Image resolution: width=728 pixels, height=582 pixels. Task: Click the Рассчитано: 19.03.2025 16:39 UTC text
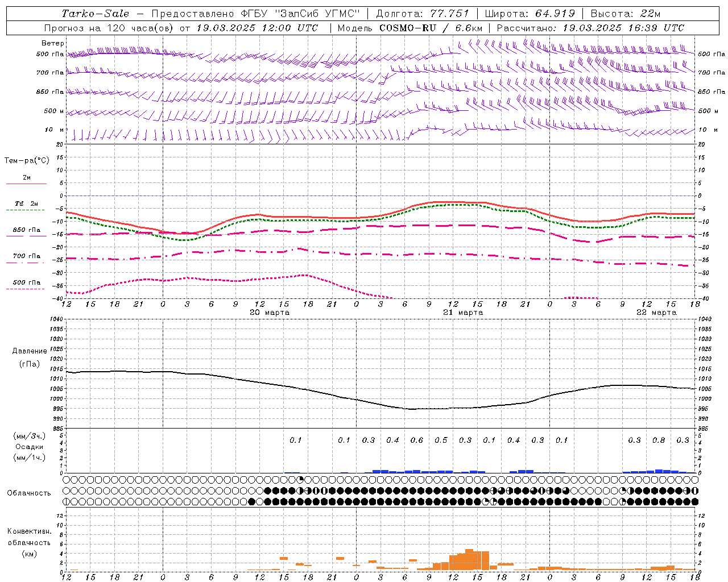(590, 28)
